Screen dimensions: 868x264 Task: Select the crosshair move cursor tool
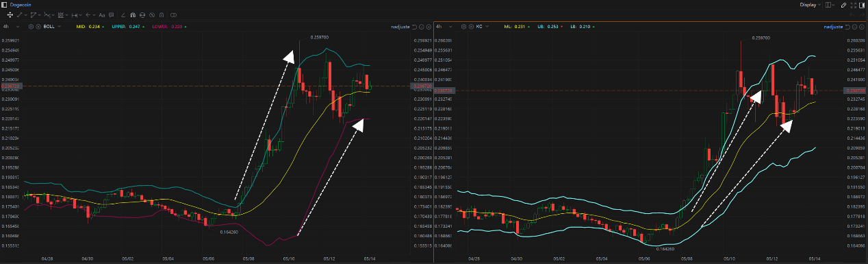[10, 15]
